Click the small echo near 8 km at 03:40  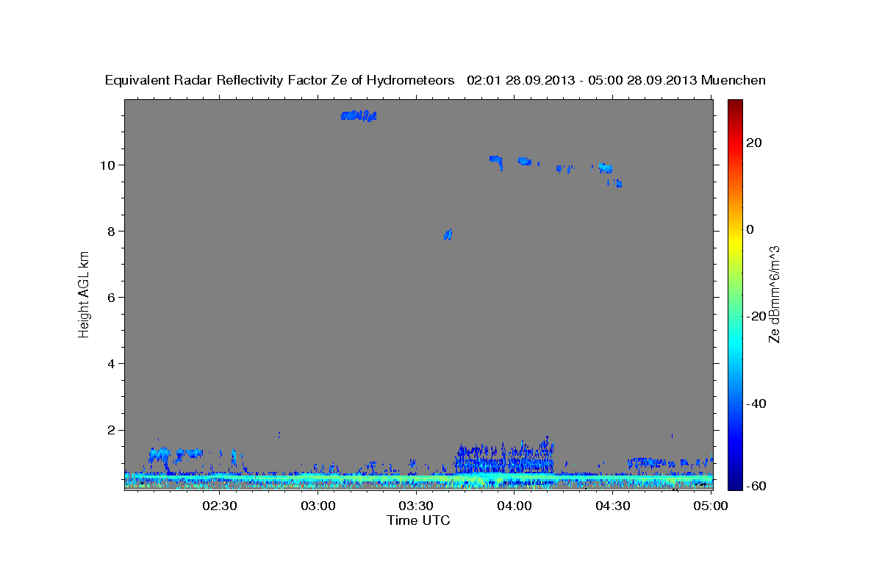pos(448,234)
